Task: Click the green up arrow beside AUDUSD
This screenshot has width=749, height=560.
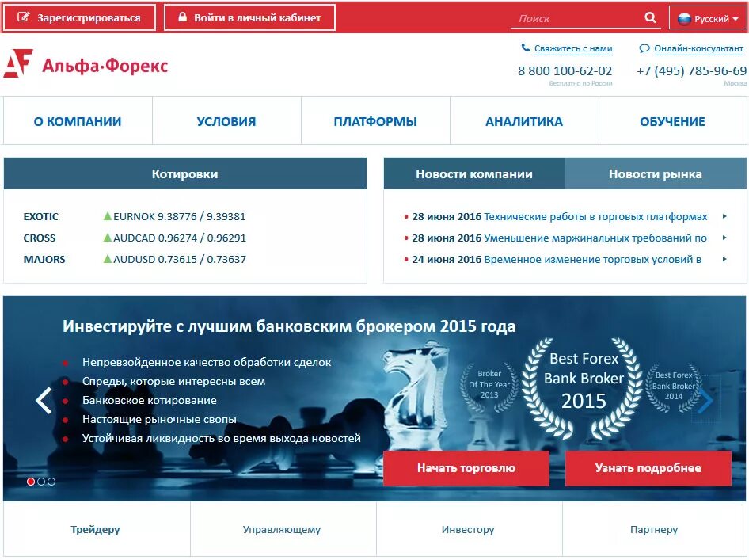Action: pos(108,259)
